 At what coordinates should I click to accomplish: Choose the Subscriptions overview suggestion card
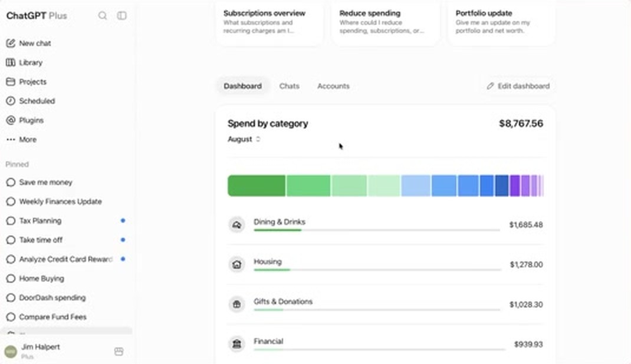click(270, 22)
